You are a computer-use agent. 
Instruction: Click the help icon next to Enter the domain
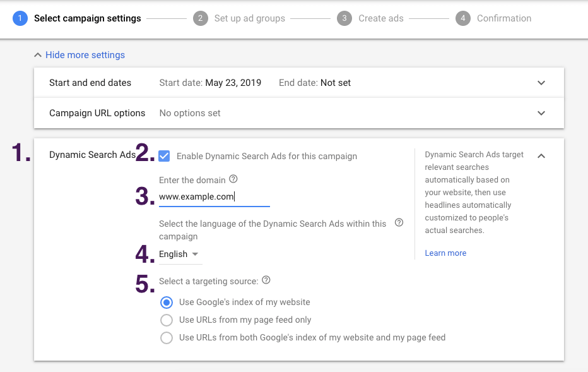pyautogui.click(x=233, y=179)
